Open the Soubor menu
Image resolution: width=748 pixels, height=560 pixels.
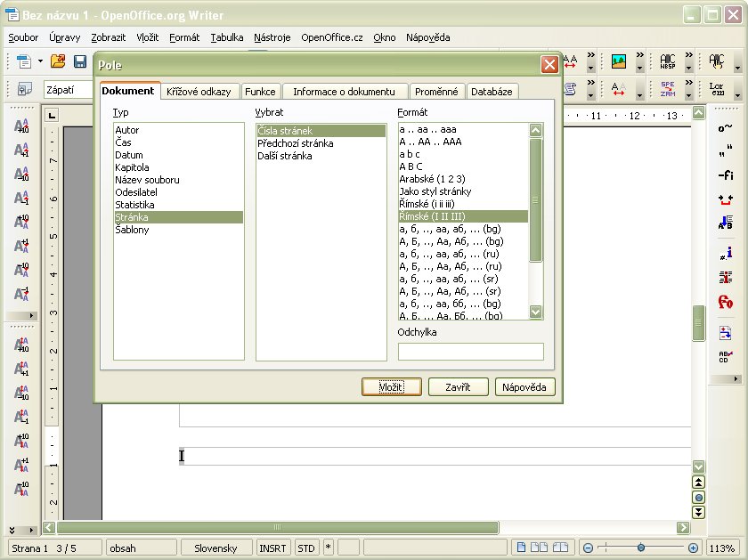(23, 37)
